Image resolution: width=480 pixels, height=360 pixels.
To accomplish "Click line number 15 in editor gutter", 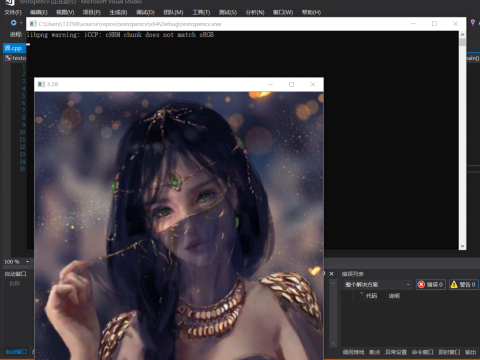I will pos(22,169).
